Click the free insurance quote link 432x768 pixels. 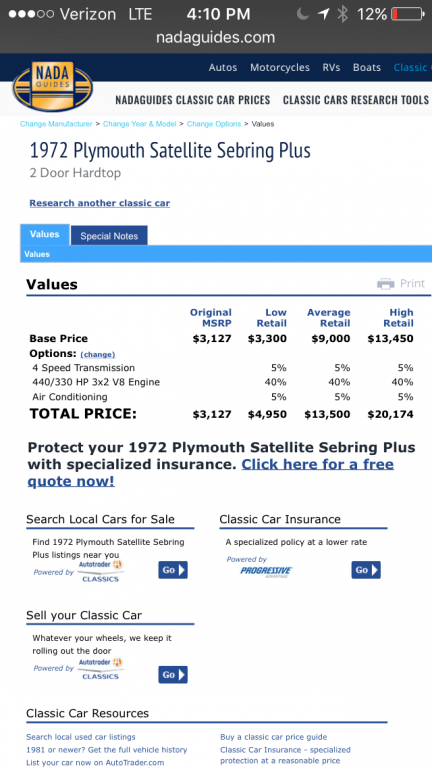tap(211, 473)
